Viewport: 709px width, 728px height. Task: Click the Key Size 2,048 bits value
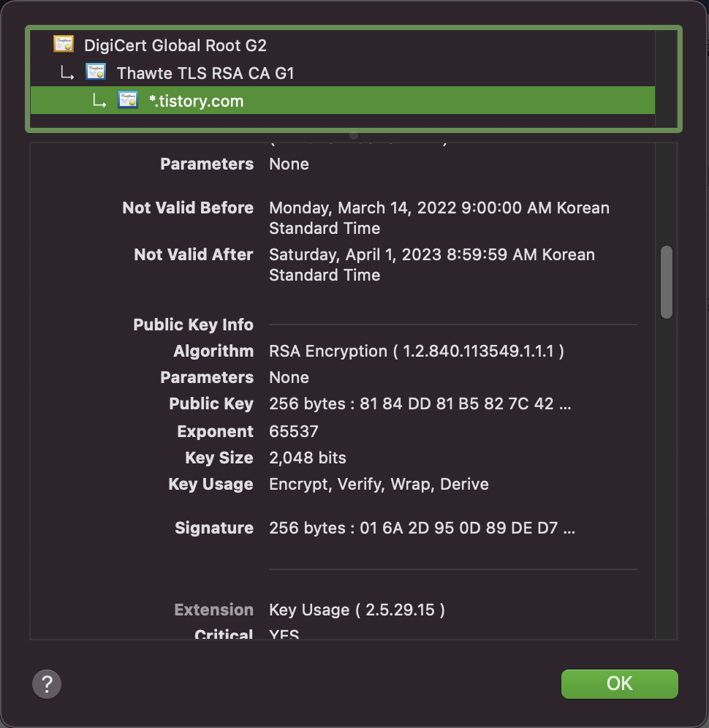click(308, 458)
